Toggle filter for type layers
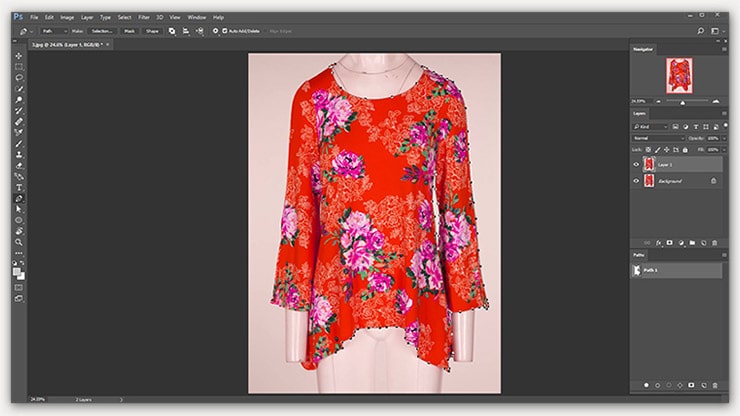This screenshot has width=740, height=416. [x=696, y=127]
